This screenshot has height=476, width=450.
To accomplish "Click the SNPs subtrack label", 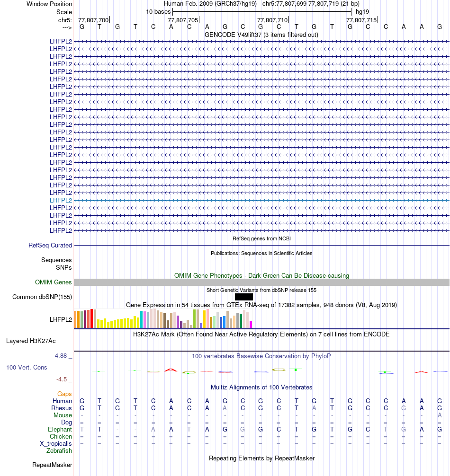I will (x=64, y=267).
